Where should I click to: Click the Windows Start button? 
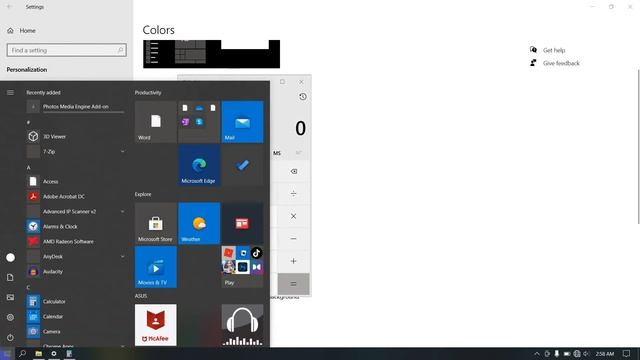pos(7,354)
